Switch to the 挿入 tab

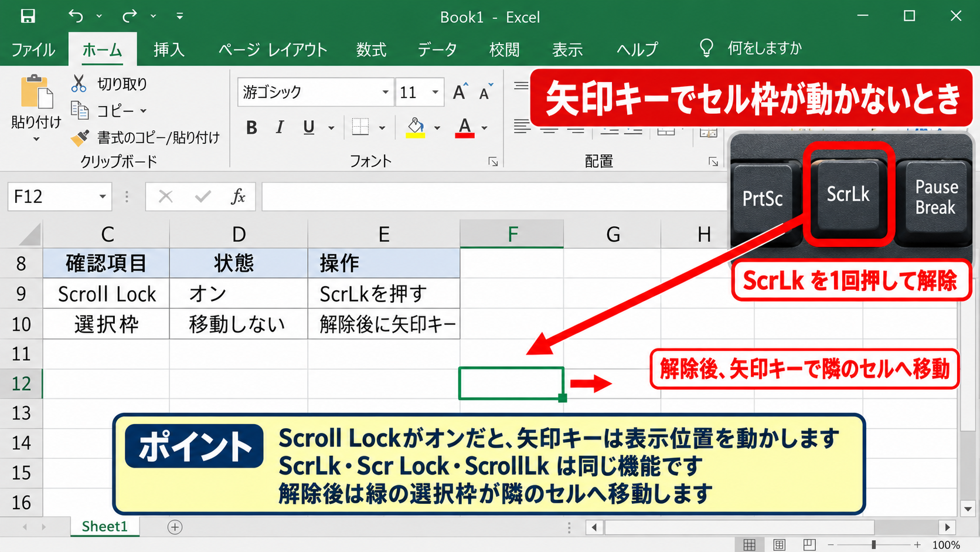[x=169, y=49]
